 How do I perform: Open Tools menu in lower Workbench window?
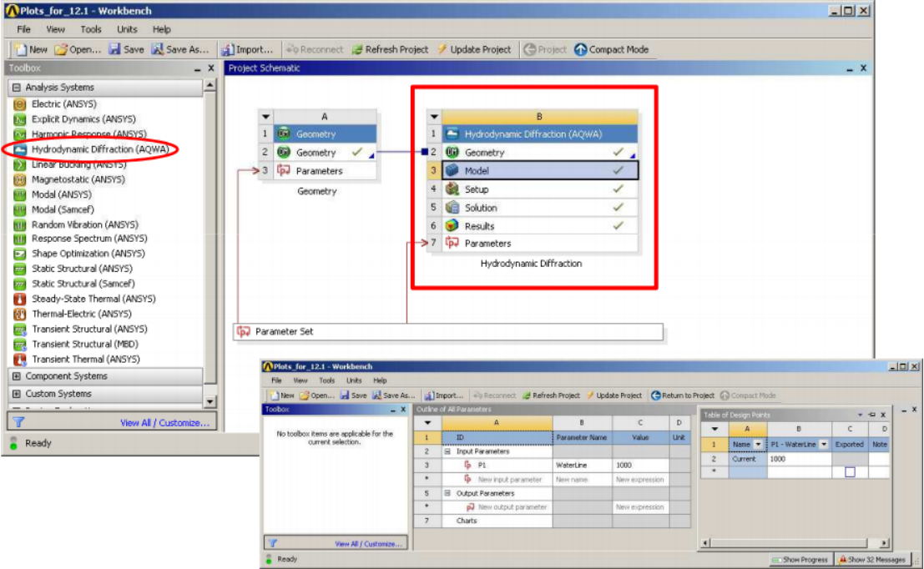[326, 380]
